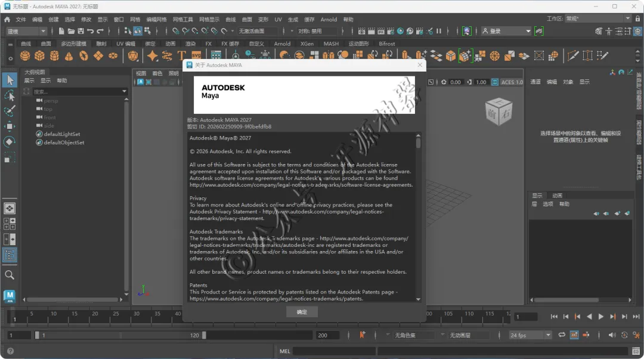
Task: Toggle playback loop mode
Action: [562, 335]
